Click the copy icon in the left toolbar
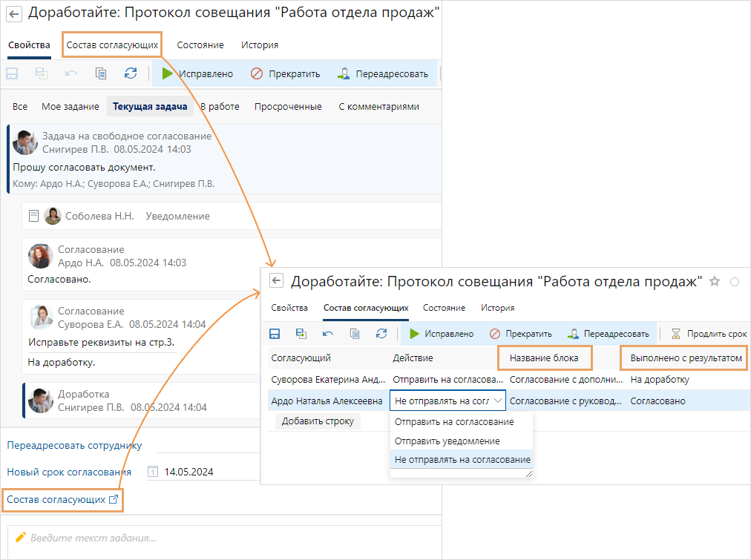The width and height of the screenshot is (751, 560). pos(101,73)
